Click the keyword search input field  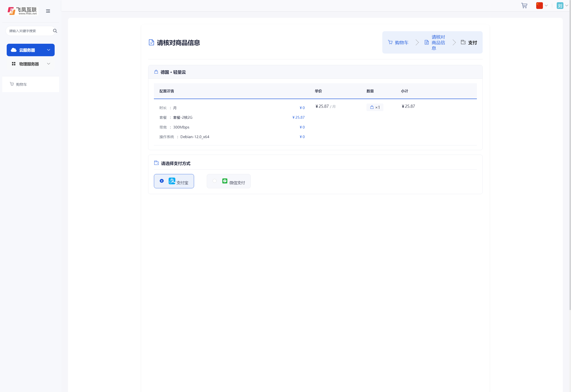tap(31, 31)
